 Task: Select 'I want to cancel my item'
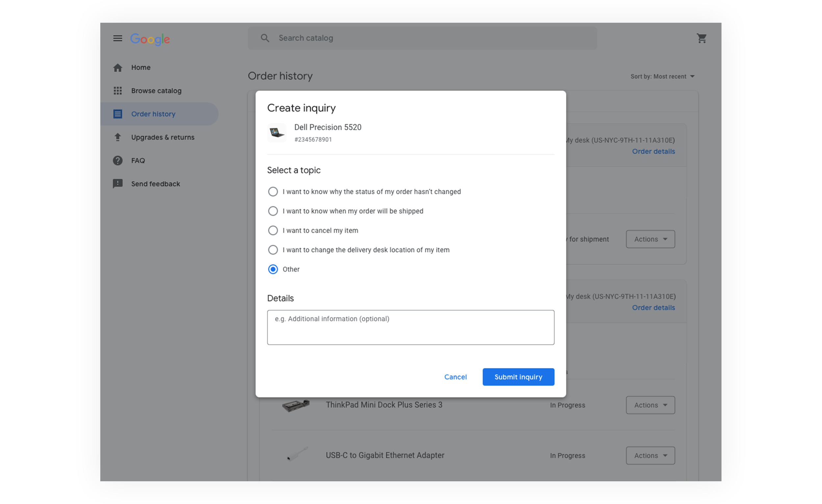pyautogui.click(x=273, y=230)
